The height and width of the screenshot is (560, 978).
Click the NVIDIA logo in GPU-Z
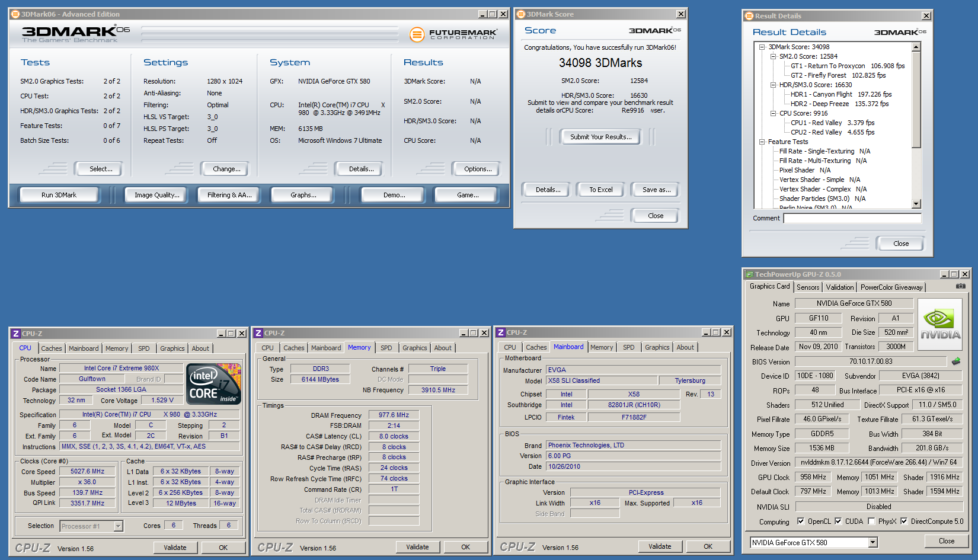tap(940, 325)
